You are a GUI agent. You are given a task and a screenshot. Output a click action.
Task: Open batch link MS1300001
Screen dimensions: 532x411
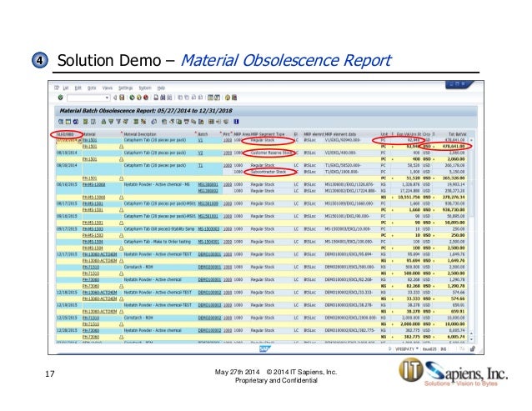coord(208,184)
